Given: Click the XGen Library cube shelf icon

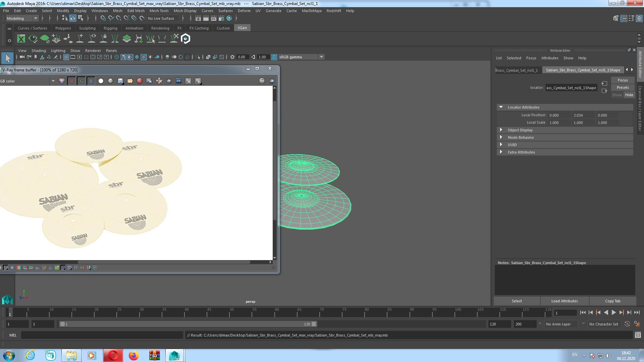Looking at the screenshot, I should click(185, 39).
